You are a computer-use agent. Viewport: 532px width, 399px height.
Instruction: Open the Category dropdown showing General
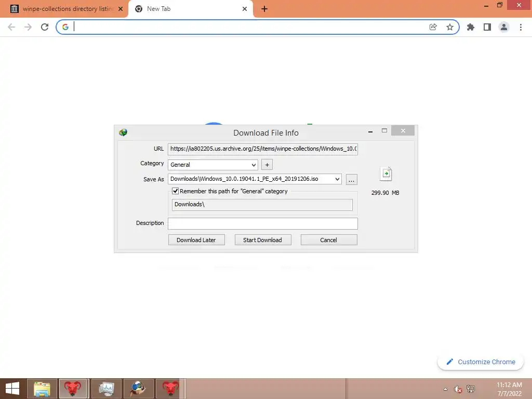(x=212, y=165)
